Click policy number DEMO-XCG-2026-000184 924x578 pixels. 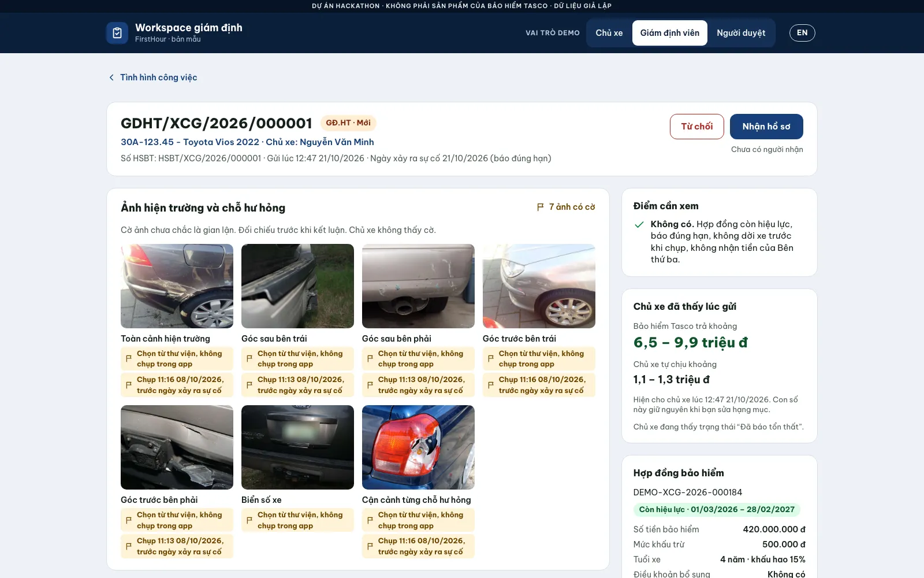click(688, 492)
